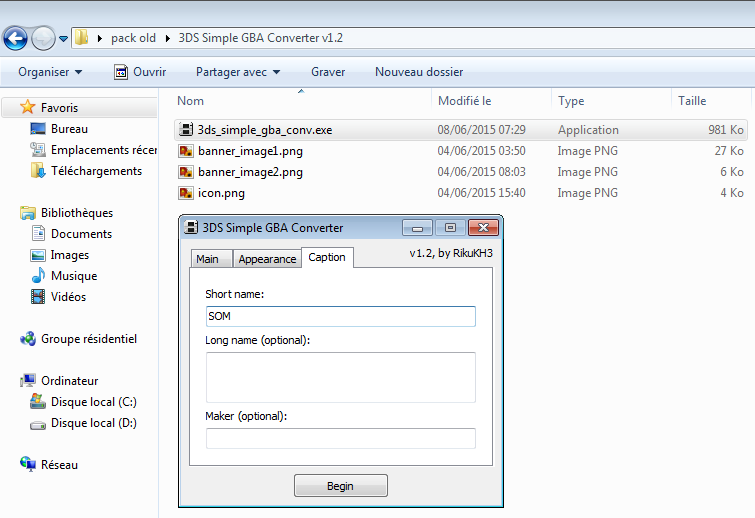Select '3DS Simple GBA Converter v1.2' breadcrumb
This screenshot has height=518, width=755.
(x=260, y=38)
